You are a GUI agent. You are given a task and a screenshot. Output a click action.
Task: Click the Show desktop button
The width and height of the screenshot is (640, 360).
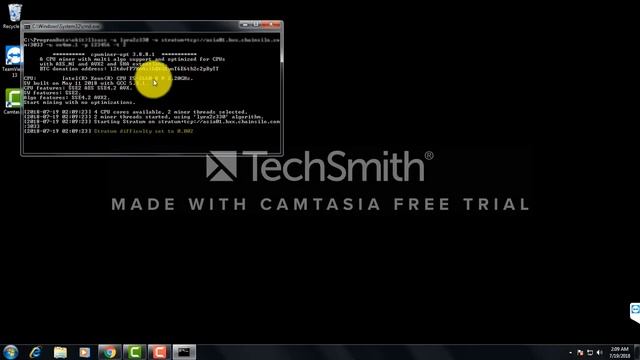pyautogui.click(x=637, y=352)
